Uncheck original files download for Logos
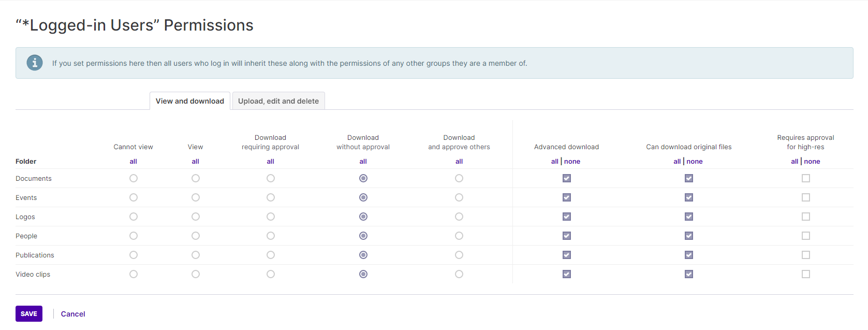This screenshot has width=868, height=330. 689,217
